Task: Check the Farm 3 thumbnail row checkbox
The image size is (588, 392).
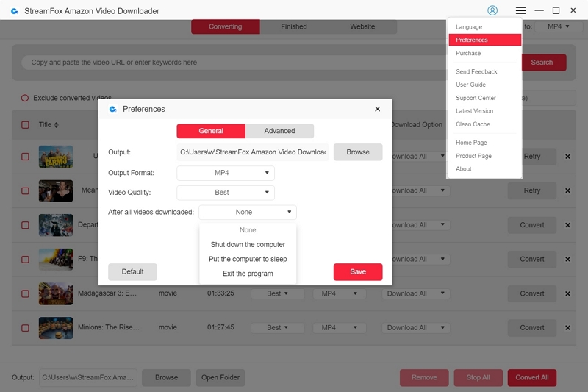Action: click(x=25, y=157)
